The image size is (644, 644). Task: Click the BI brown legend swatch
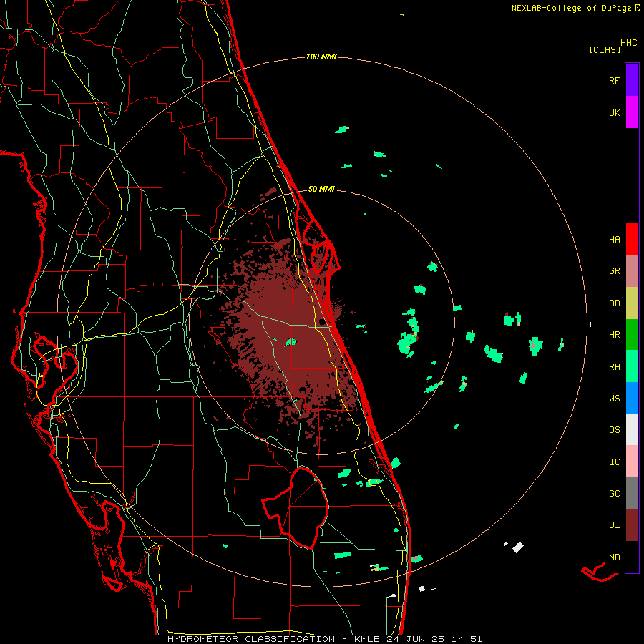pyautogui.click(x=632, y=525)
